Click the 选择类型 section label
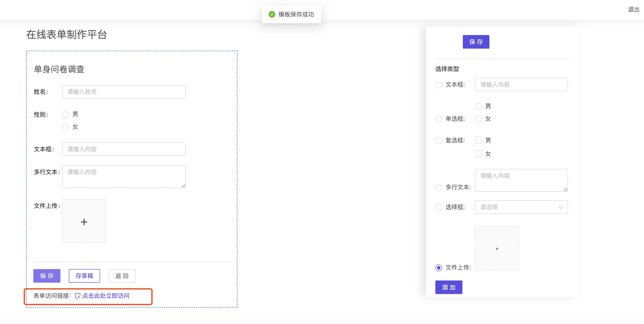This screenshot has width=644, height=324. [447, 69]
